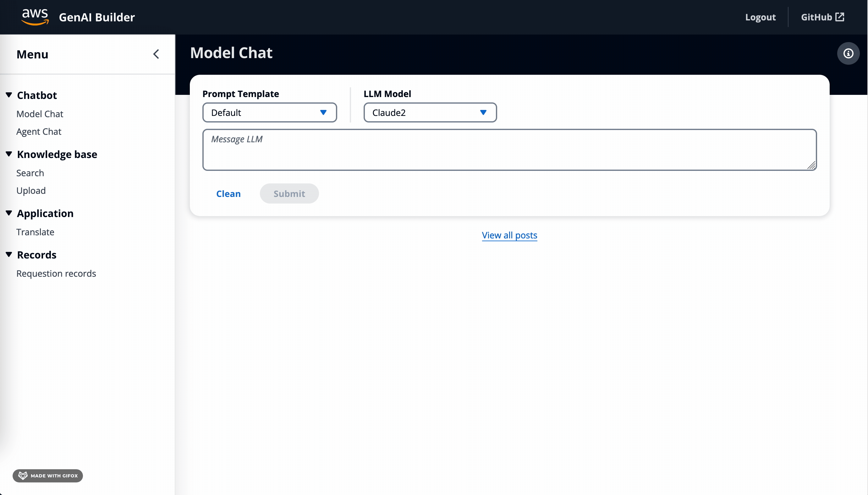Screen dimensions: 868x495
Task: Click the Submit button
Action: click(289, 193)
